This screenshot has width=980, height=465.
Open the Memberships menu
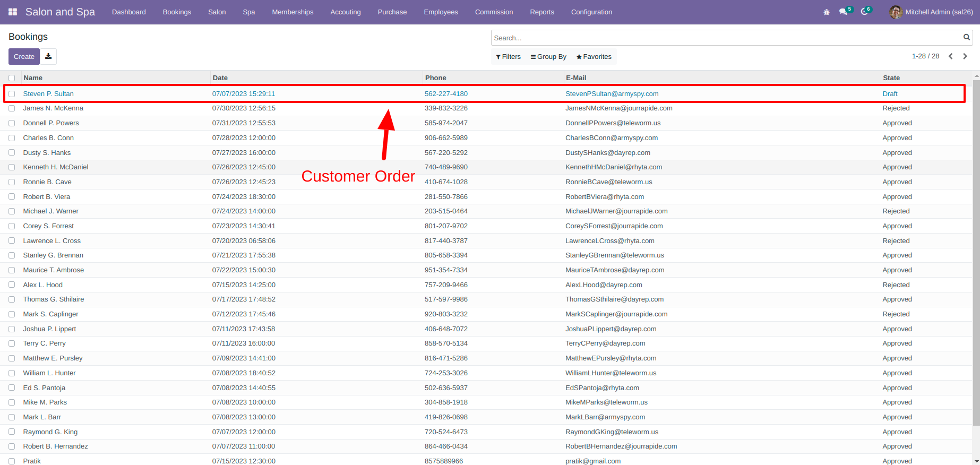[x=293, y=12]
